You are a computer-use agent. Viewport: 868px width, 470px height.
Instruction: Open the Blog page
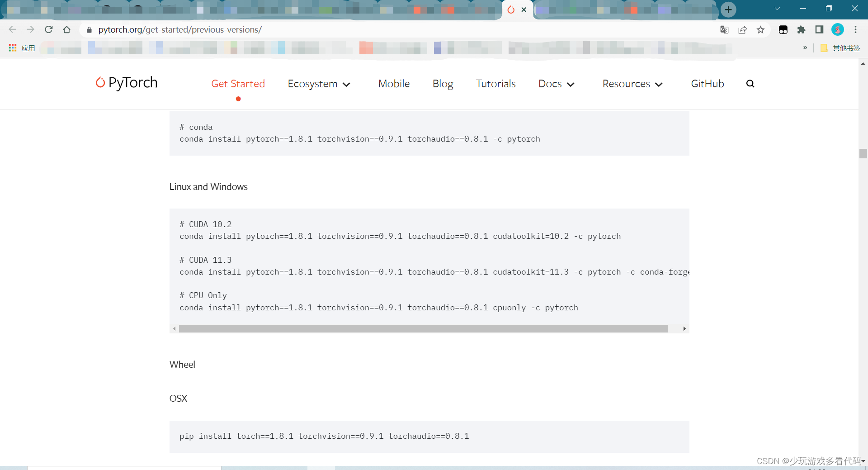pos(443,84)
